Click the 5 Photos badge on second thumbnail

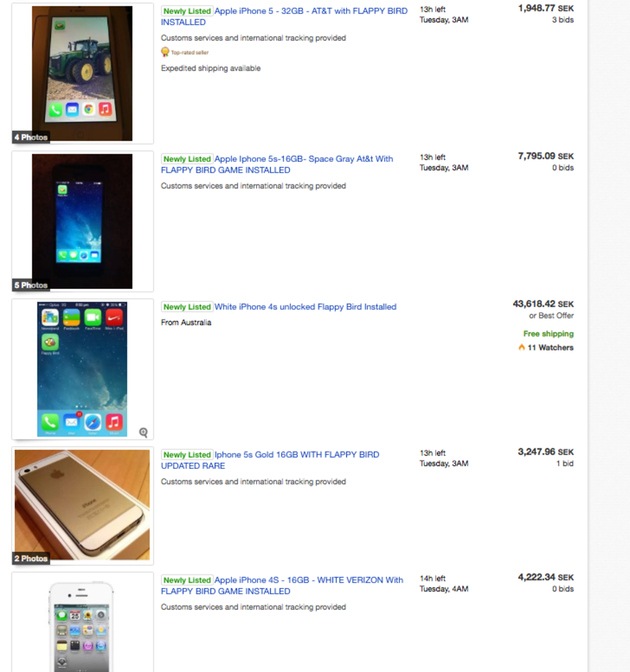pos(31,285)
